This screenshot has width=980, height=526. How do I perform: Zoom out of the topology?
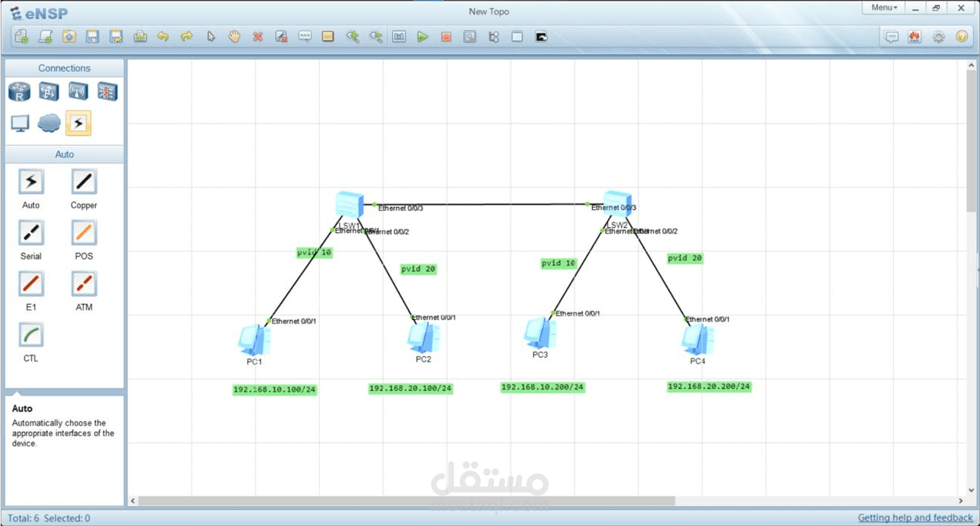[x=376, y=37]
